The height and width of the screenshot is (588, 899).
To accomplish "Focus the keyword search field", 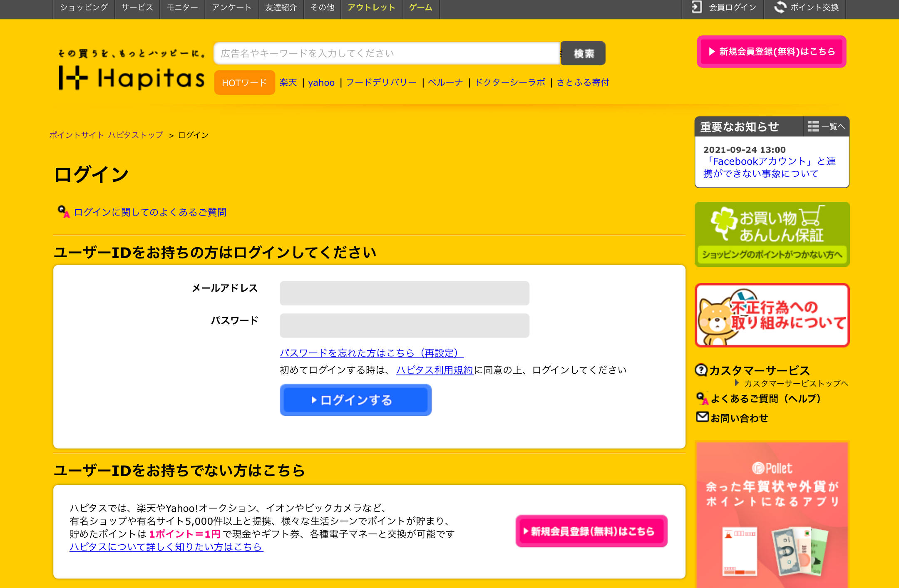I will tap(387, 53).
